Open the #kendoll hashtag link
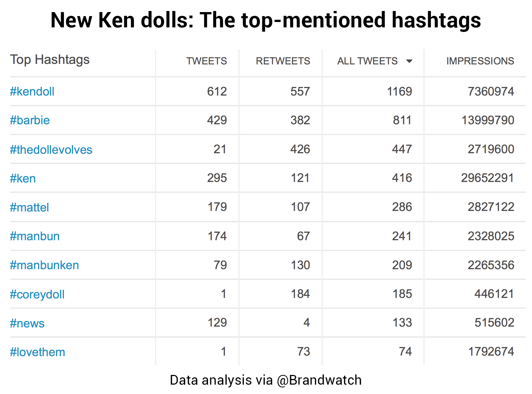 [32, 92]
